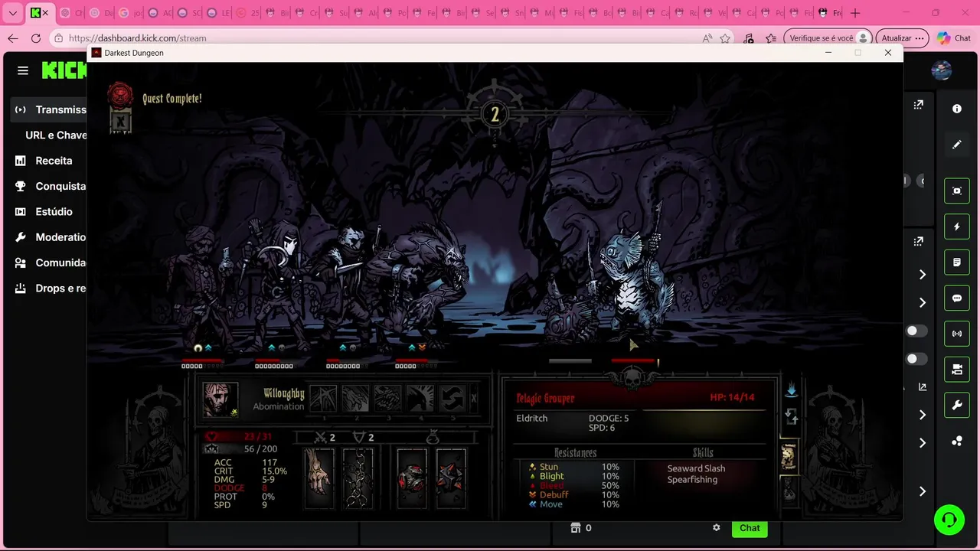This screenshot has height=551, width=980.
Task: Click the lightning bolt quick actions icon
Action: pyautogui.click(x=957, y=227)
